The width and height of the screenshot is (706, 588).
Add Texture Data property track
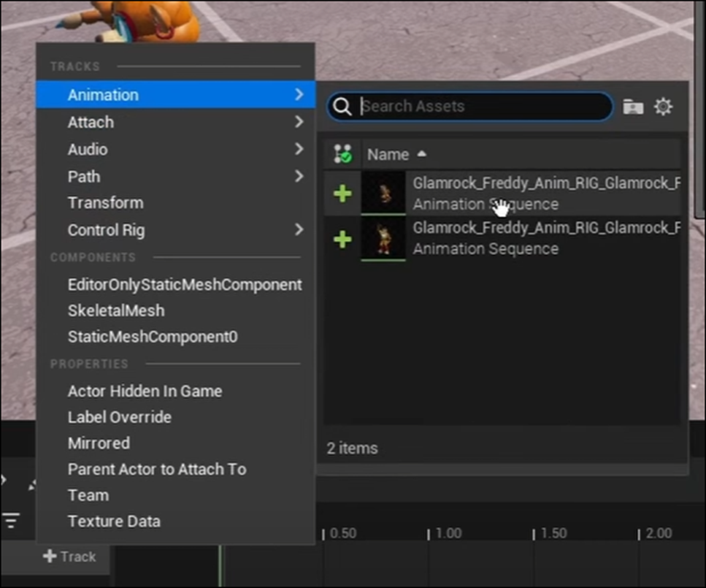pyautogui.click(x=175, y=522)
